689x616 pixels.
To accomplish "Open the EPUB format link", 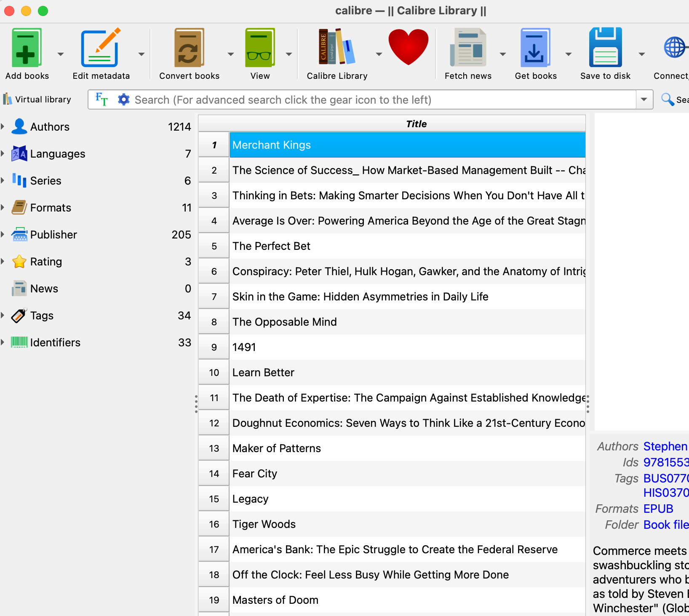I will click(x=658, y=509).
